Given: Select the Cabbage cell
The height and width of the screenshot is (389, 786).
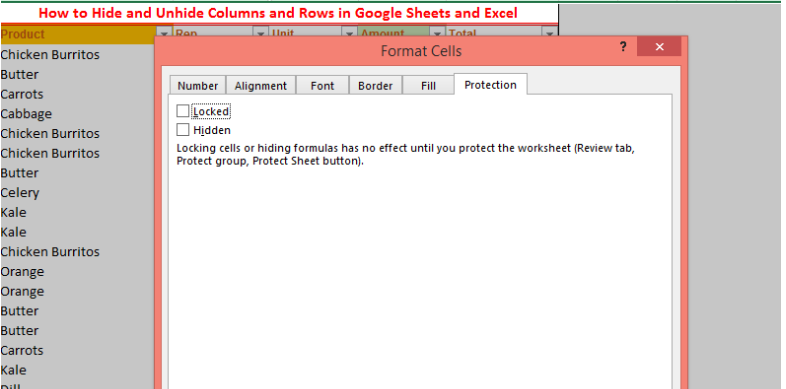Looking at the screenshot, I should click(x=78, y=114).
